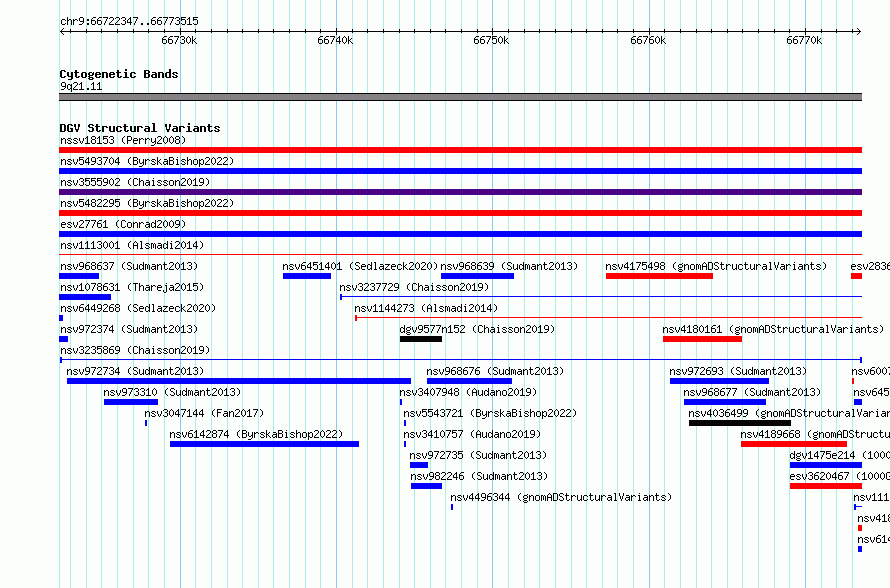Select the nsv972734 (Sudmant2013) long blue bar
This screenshot has width=890, height=588.
coord(239,381)
